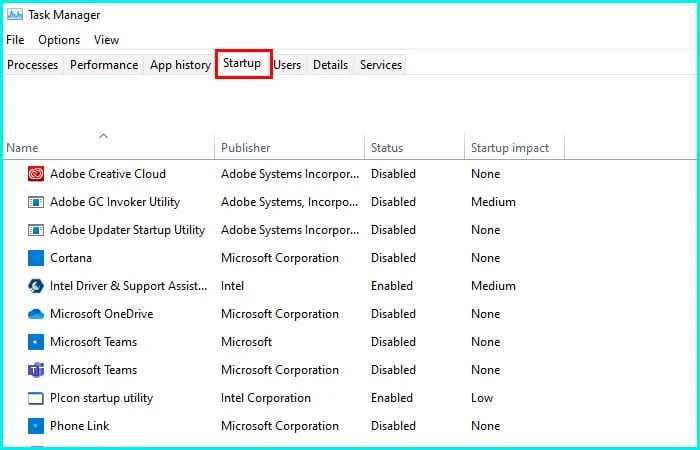700x450 pixels.
Task: Switch to the Processes tab
Action: (33, 65)
